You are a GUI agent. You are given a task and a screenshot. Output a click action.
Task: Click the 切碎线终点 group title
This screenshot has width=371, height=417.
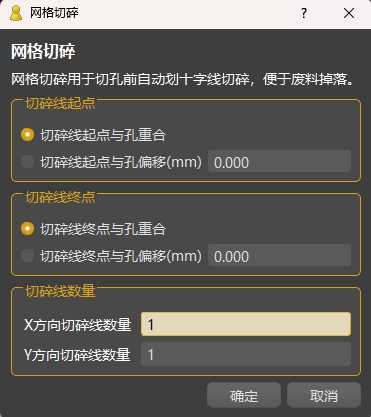click(60, 197)
